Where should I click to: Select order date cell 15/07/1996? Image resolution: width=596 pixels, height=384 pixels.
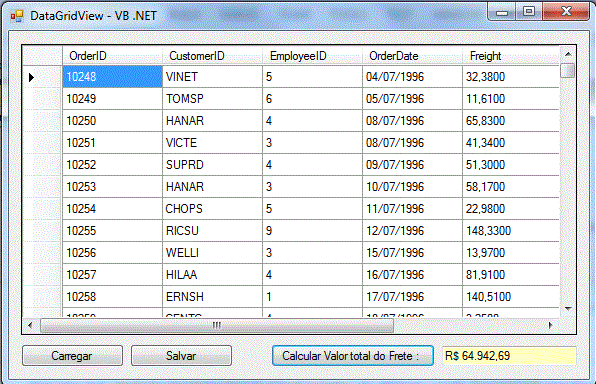point(412,253)
